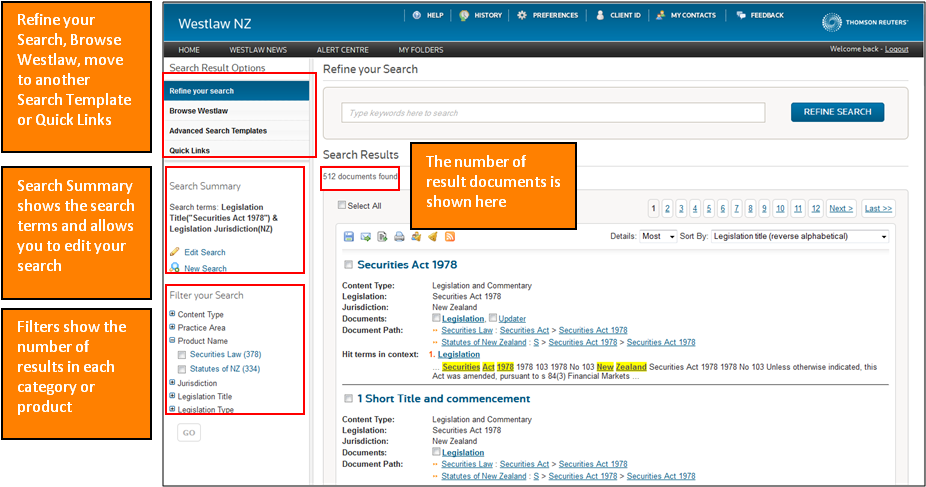
Task: Tick second result's Legislation document checkbox
Action: tap(436, 452)
